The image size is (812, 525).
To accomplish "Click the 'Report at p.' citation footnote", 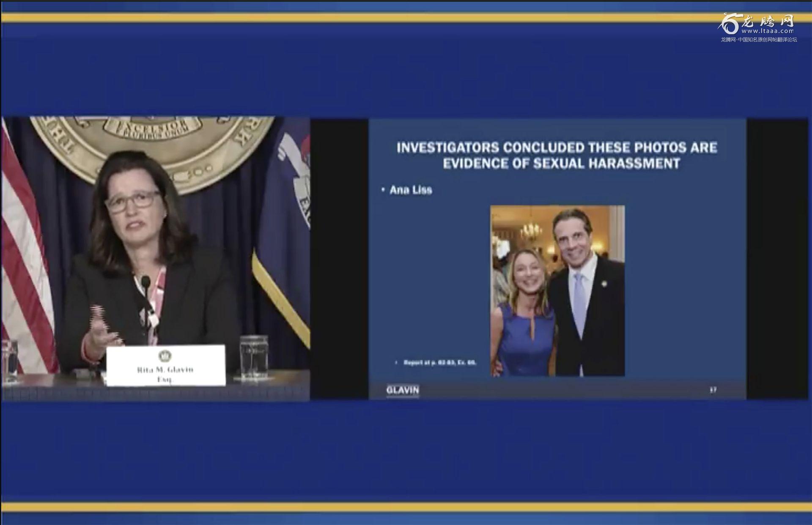I will tap(440, 362).
